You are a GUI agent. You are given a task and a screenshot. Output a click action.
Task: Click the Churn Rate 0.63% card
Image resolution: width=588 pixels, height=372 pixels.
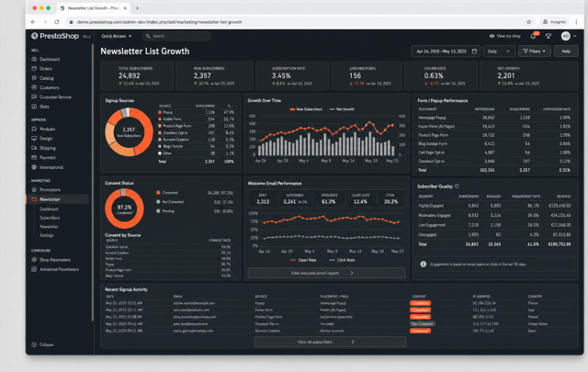click(441, 75)
